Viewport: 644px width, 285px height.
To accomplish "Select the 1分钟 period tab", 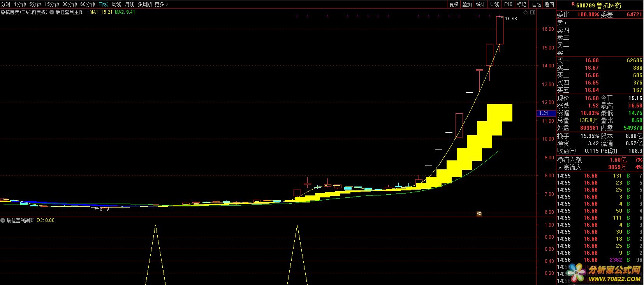I will [x=20, y=4].
